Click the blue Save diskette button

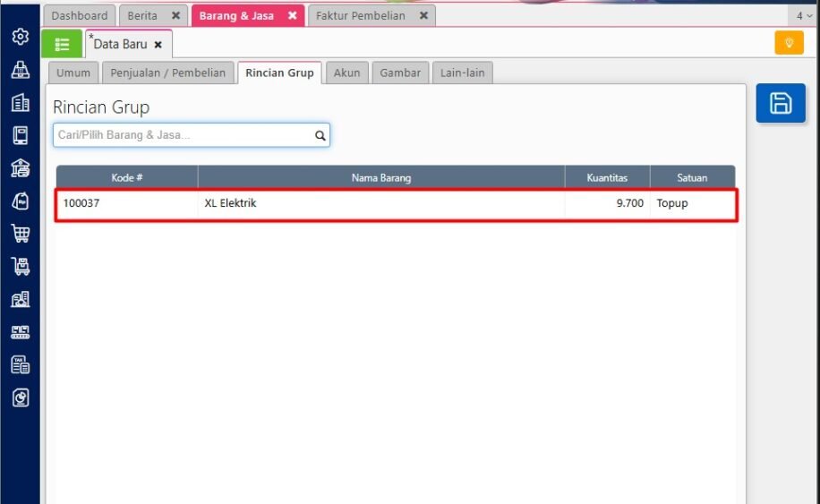pos(781,103)
